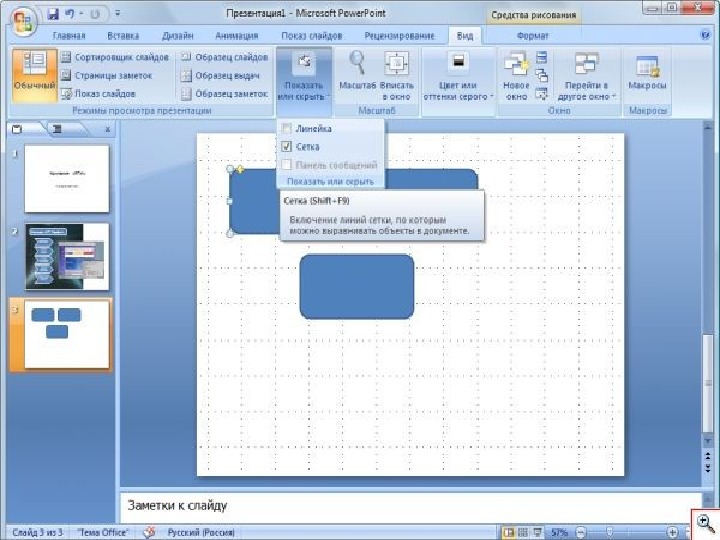Click Слайд 3 из 3 status indicator

coord(38,533)
